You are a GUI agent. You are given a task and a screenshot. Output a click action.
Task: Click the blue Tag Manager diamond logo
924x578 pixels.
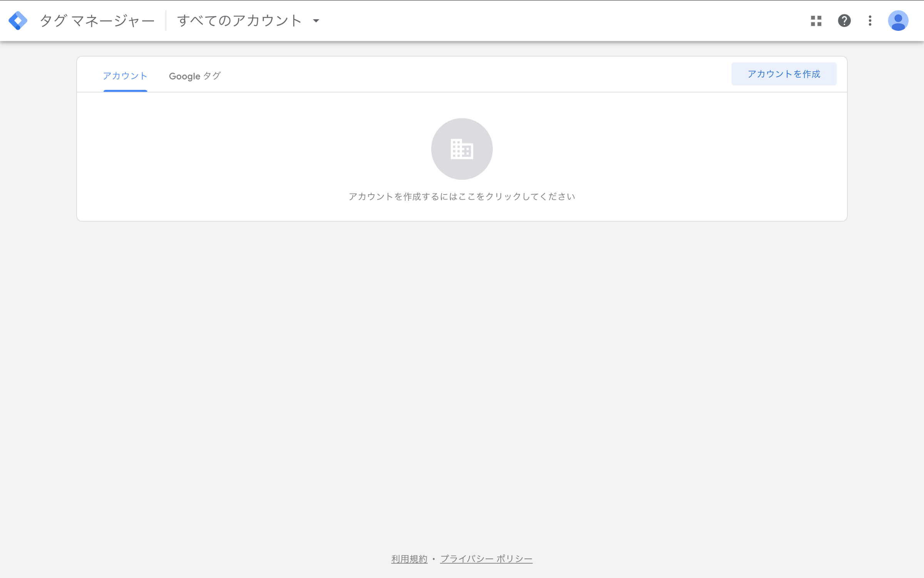18,20
